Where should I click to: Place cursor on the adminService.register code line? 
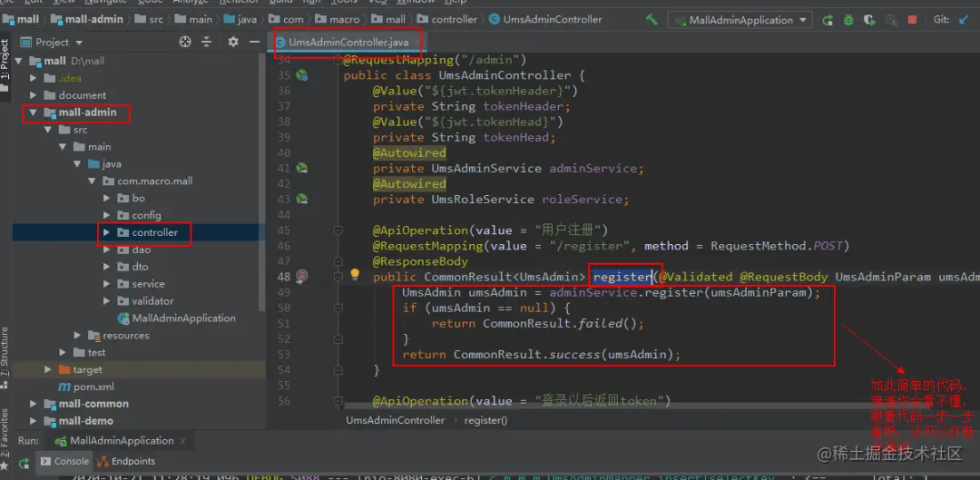[x=610, y=292]
